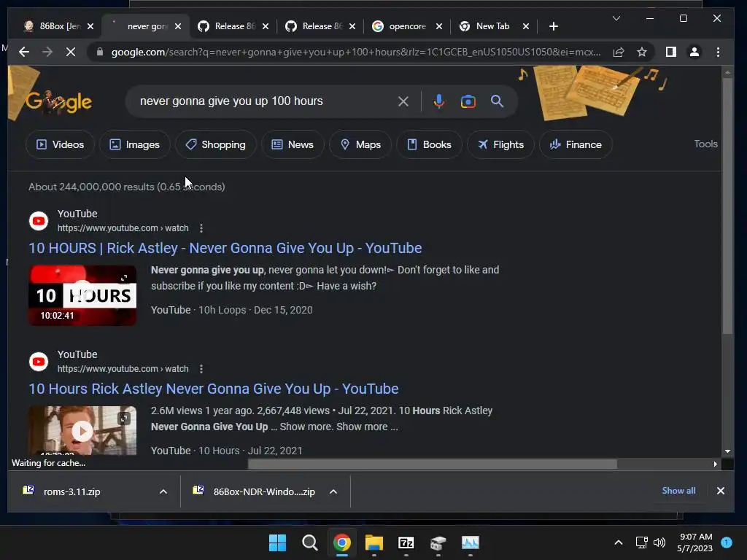Image resolution: width=747 pixels, height=560 pixels.
Task: Filter results by Books
Action: 429,144
